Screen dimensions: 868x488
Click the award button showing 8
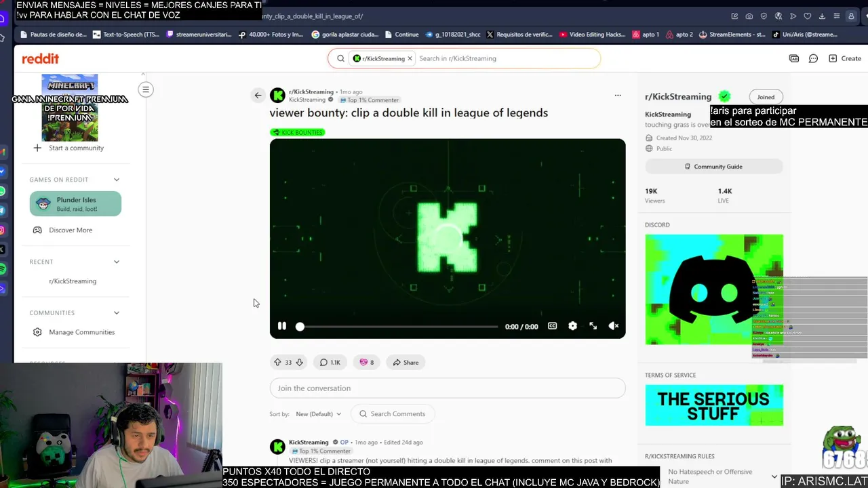[367, 363]
